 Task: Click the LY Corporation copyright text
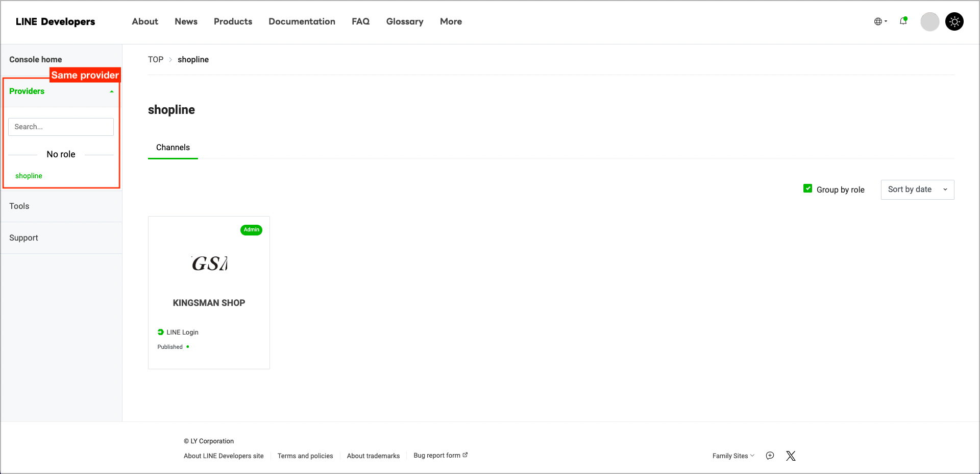[209, 441]
